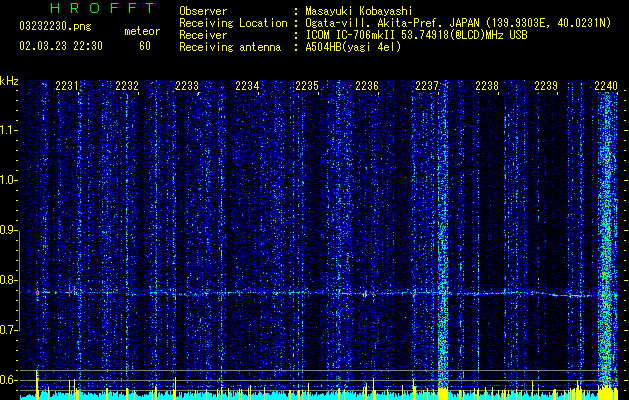629x400 pixels.
Task: Click the 2233 time marker
Action: [187, 86]
